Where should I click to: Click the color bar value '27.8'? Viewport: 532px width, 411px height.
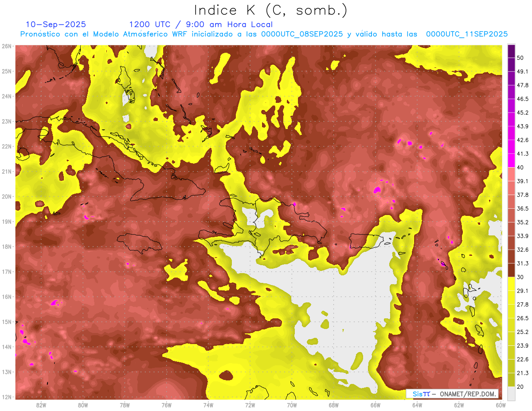pos(522,304)
